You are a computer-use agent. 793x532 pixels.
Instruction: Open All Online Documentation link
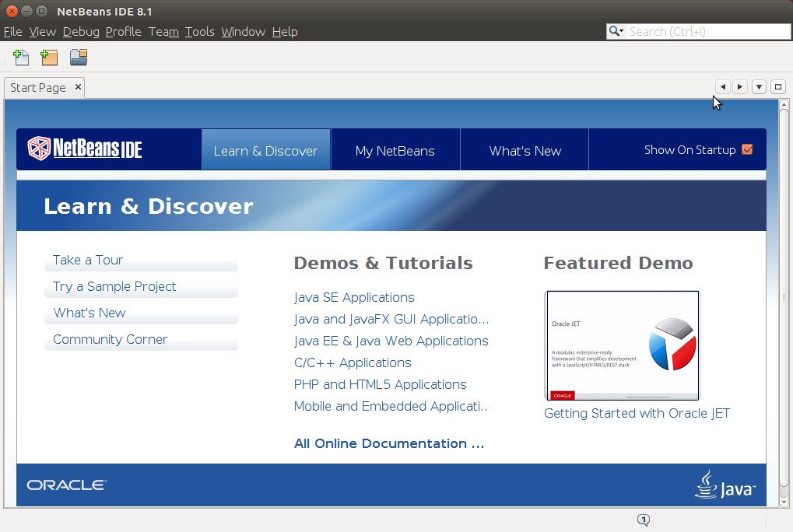click(389, 443)
